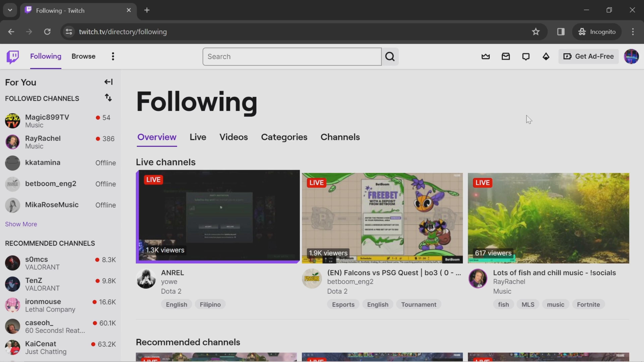This screenshot has width=644, height=362.
Task: Switch to the Live tab
Action: tap(198, 137)
